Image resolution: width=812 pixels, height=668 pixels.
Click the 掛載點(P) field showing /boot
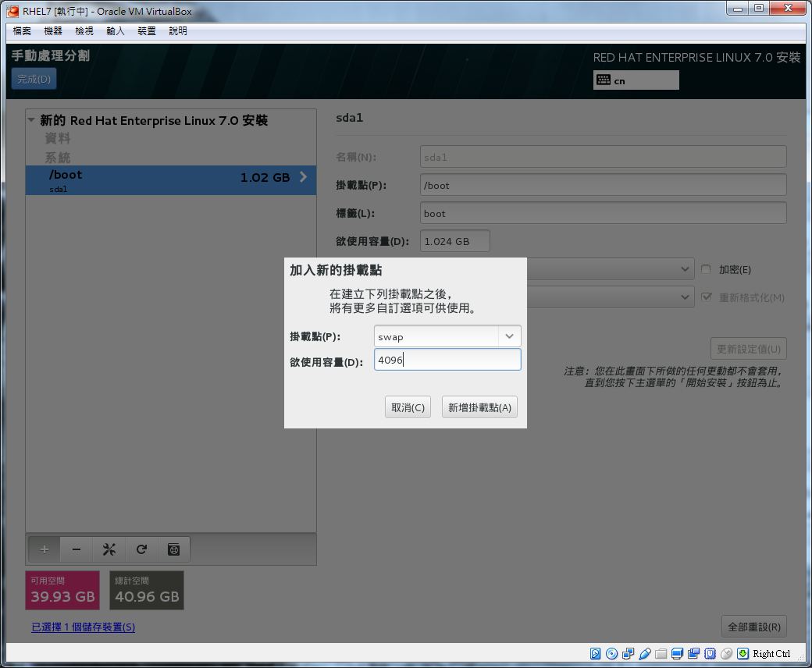604,185
